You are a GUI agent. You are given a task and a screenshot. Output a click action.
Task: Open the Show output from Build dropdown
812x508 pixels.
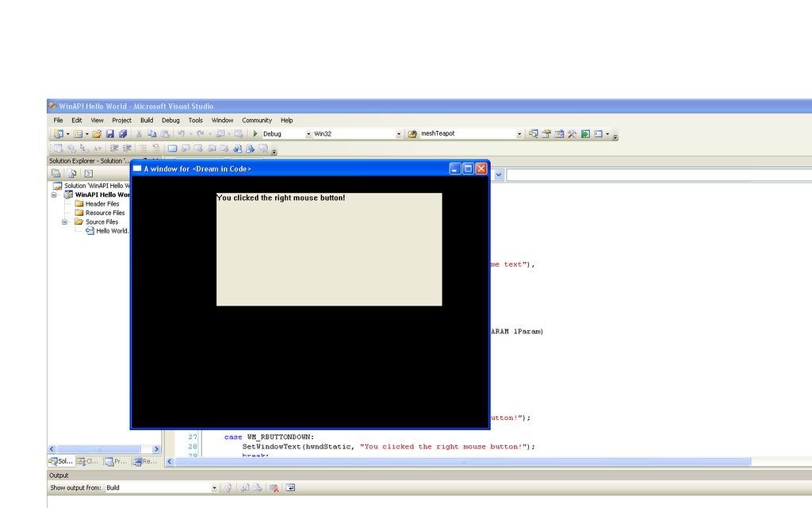pyautogui.click(x=214, y=488)
